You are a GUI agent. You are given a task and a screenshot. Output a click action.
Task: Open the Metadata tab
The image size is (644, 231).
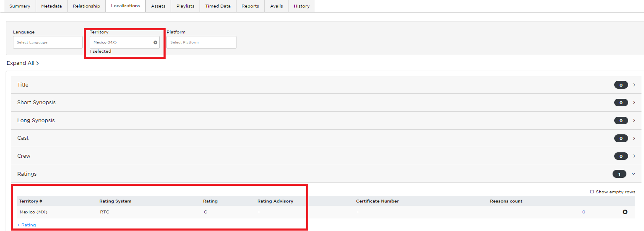coord(52,6)
